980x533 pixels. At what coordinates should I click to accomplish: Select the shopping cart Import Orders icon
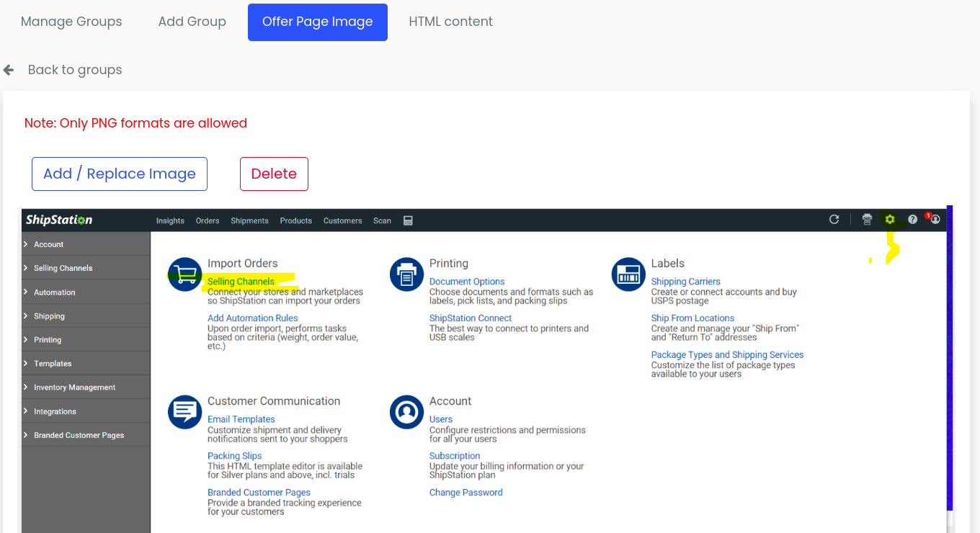pyautogui.click(x=184, y=274)
